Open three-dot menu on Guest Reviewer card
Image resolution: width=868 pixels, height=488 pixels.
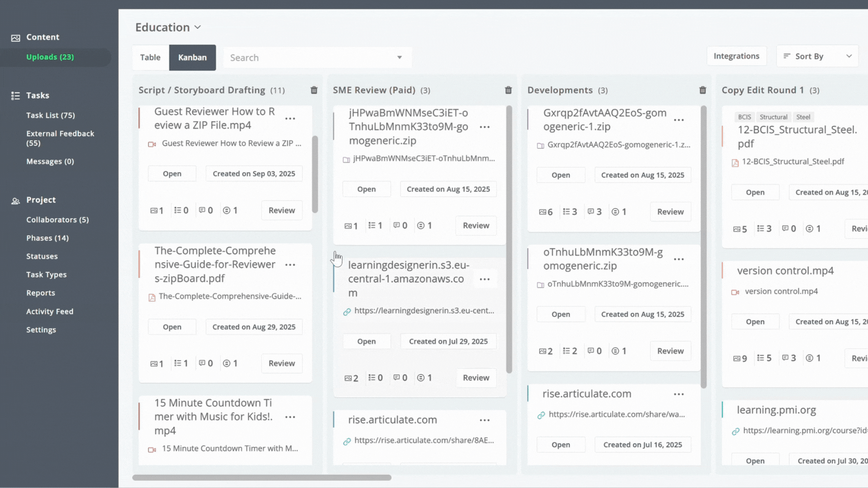[290, 118]
